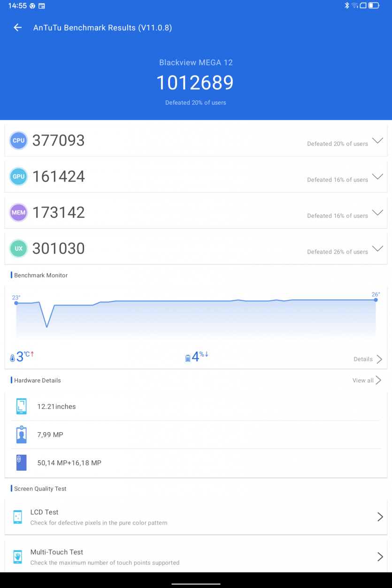Screen dimensions: 392x588
Task: Click the front camera hardware icon
Action: (x=22, y=435)
